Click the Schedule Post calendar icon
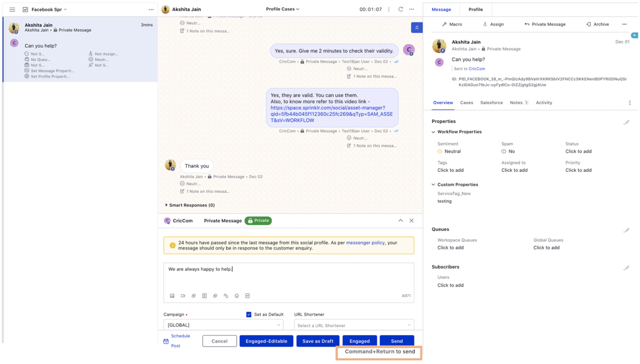Viewport: 640px width, 364px height. [x=166, y=341]
